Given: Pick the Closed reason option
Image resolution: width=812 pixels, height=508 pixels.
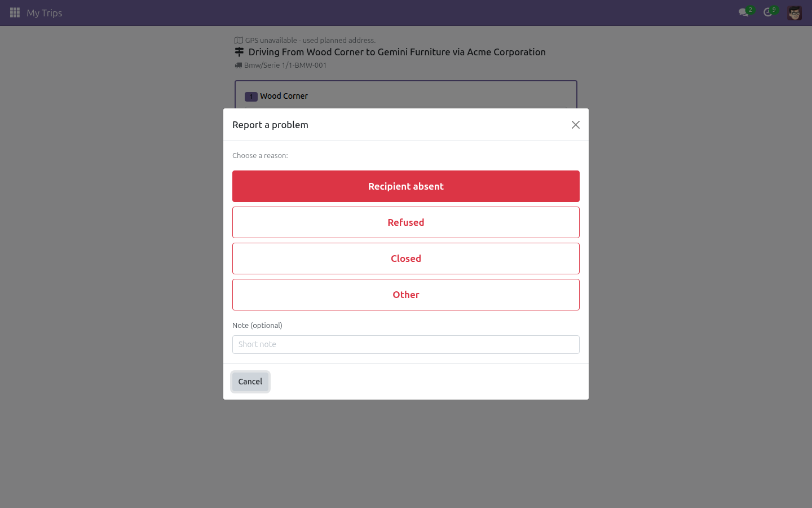Looking at the screenshot, I should [406, 259].
